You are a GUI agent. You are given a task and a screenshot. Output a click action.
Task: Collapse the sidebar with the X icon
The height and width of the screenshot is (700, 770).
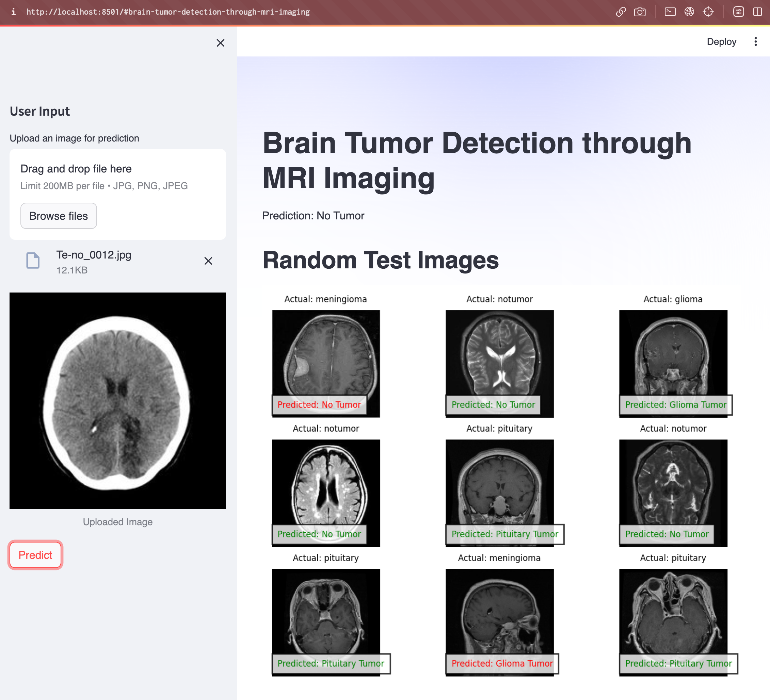click(220, 43)
